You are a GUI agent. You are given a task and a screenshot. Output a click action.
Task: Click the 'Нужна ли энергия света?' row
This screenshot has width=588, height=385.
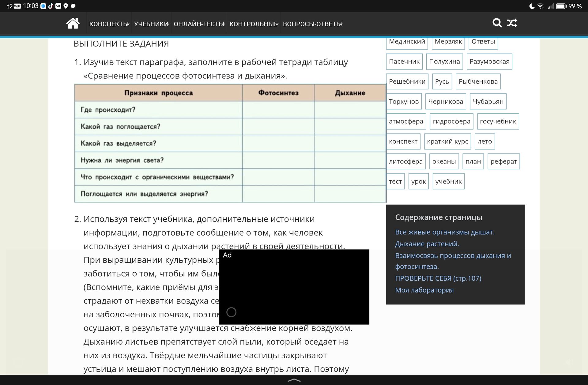230,160
